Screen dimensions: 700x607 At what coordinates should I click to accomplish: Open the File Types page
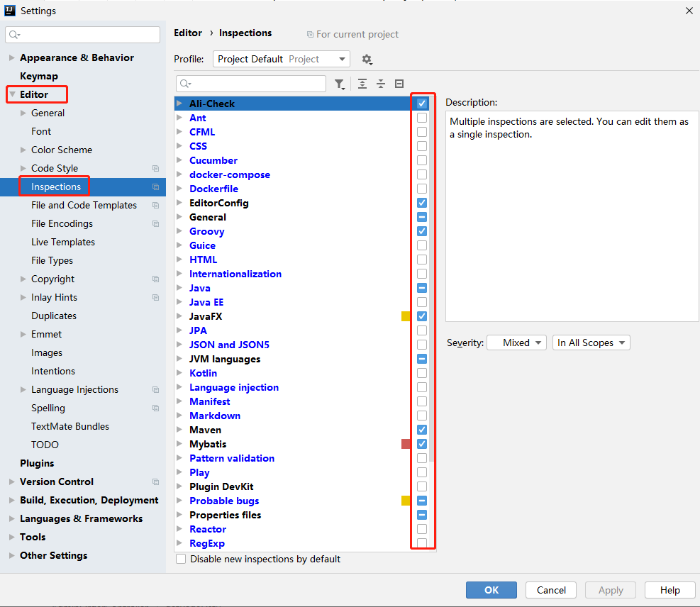[52, 261]
